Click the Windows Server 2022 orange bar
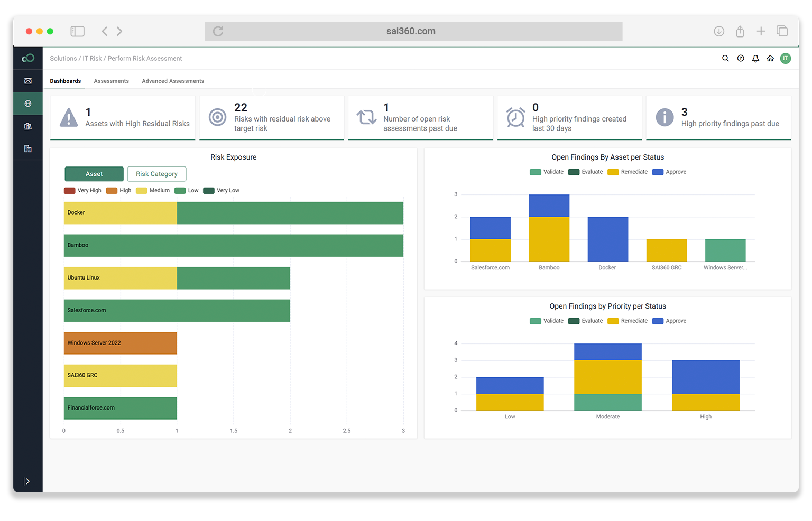This screenshot has height=521, width=812. 121,343
